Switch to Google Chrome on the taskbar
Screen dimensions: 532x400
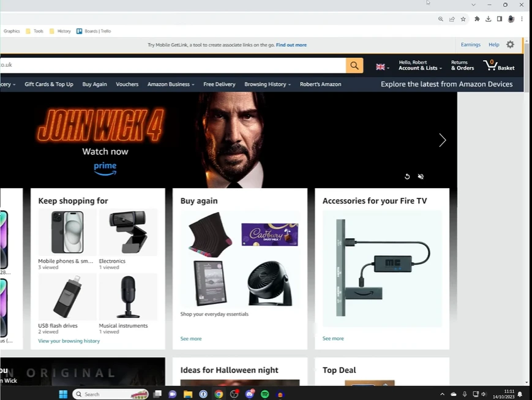coord(219,394)
